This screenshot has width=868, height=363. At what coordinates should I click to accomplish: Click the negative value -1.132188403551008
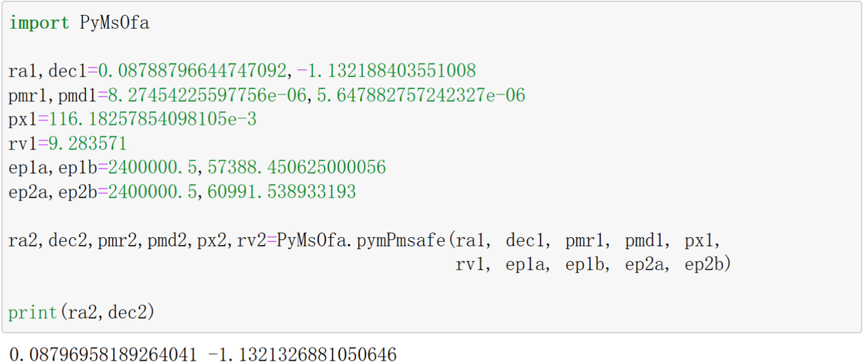pos(386,71)
